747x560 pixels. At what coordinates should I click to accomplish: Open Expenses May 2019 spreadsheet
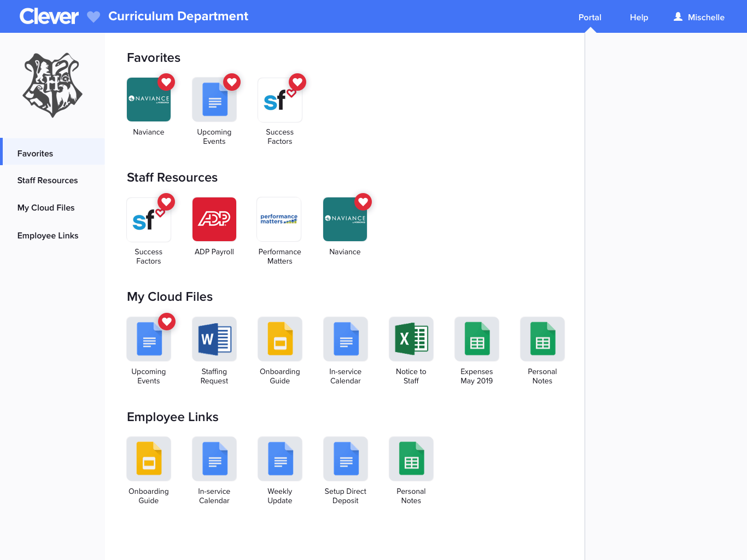pyautogui.click(x=477, y=339)
